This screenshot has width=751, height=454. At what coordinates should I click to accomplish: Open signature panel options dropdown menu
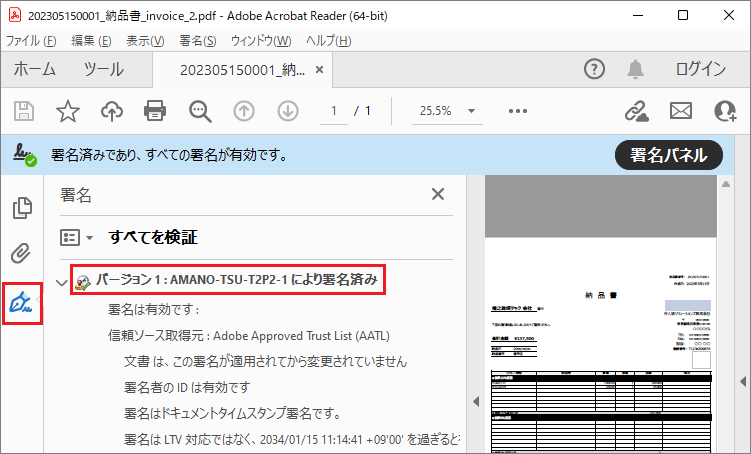pyautogui.click(x=76, y=238)
